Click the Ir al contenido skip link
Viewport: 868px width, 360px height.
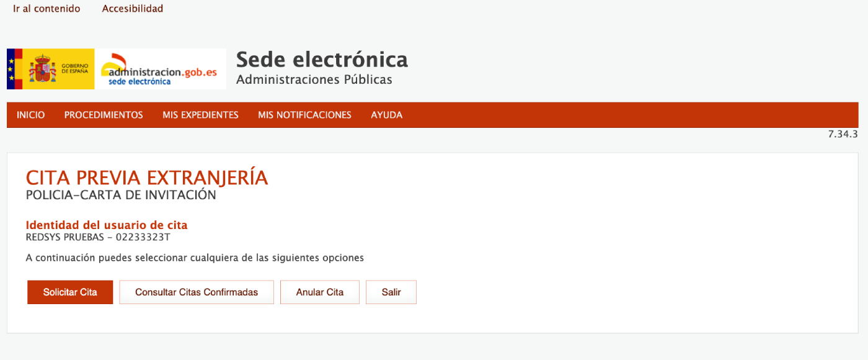pyautogui.click(x=46, y=9)
